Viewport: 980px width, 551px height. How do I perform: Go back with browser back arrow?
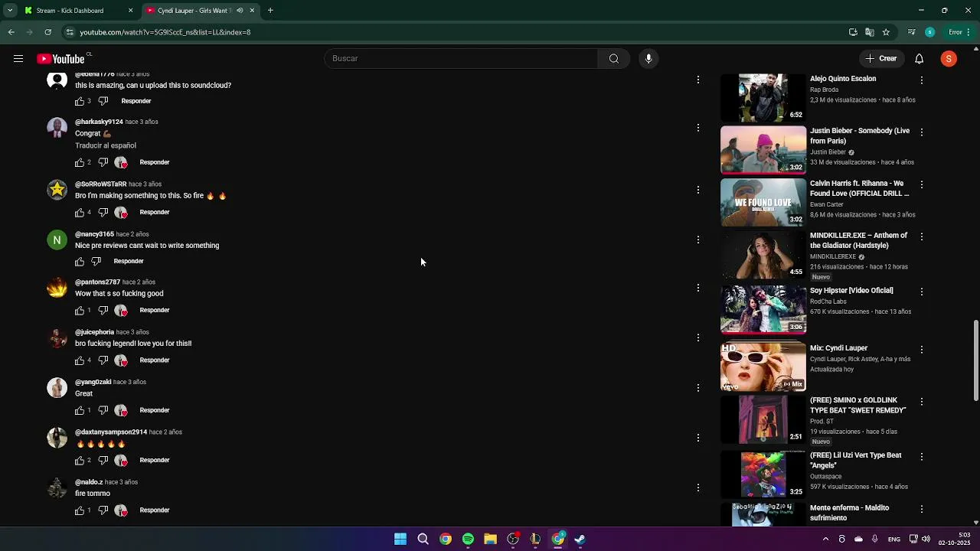pyautogui.click(x=11, y=32)
